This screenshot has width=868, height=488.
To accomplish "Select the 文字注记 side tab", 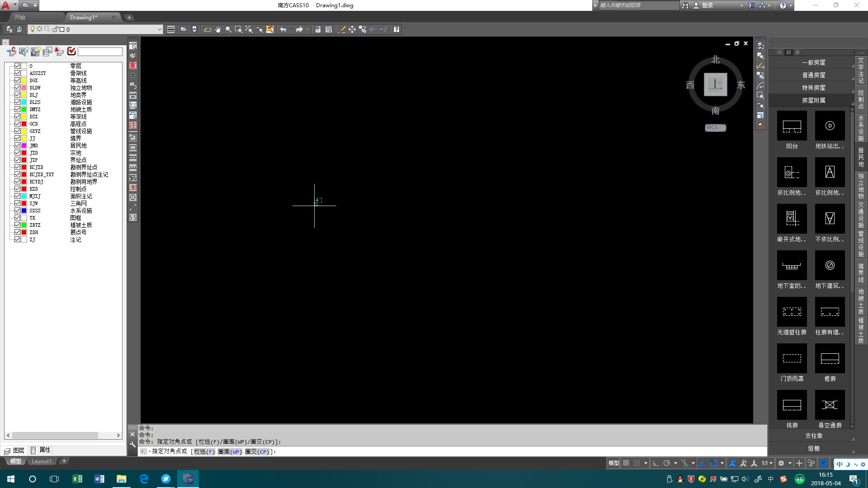I will [861, 70].
